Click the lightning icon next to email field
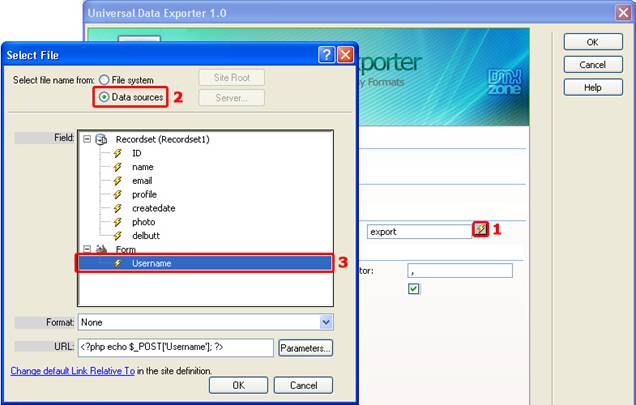636x405 pixels. (118, 181)
